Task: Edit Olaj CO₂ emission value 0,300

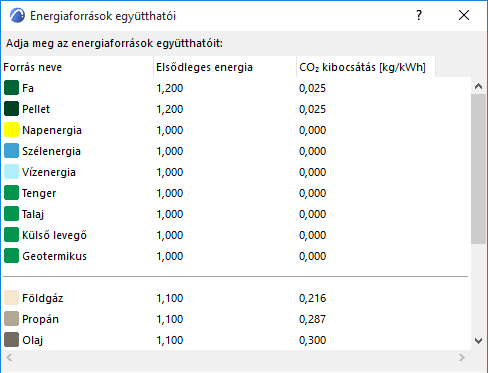Action: tap(312, 340)
